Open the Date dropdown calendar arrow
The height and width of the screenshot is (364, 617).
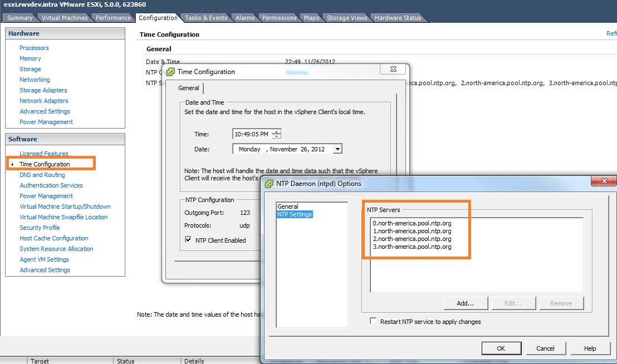(337, 149)
